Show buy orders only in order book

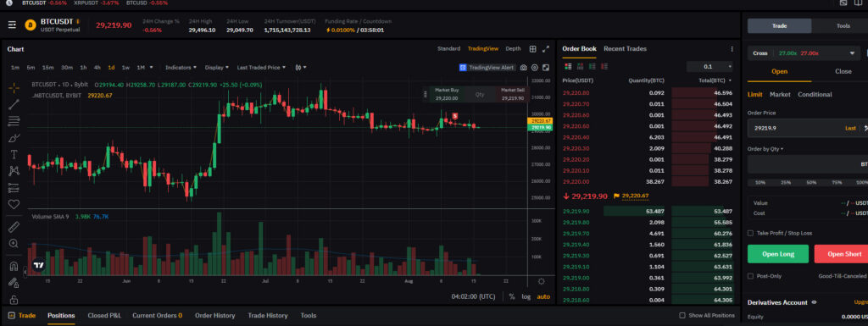click(592, 66)
